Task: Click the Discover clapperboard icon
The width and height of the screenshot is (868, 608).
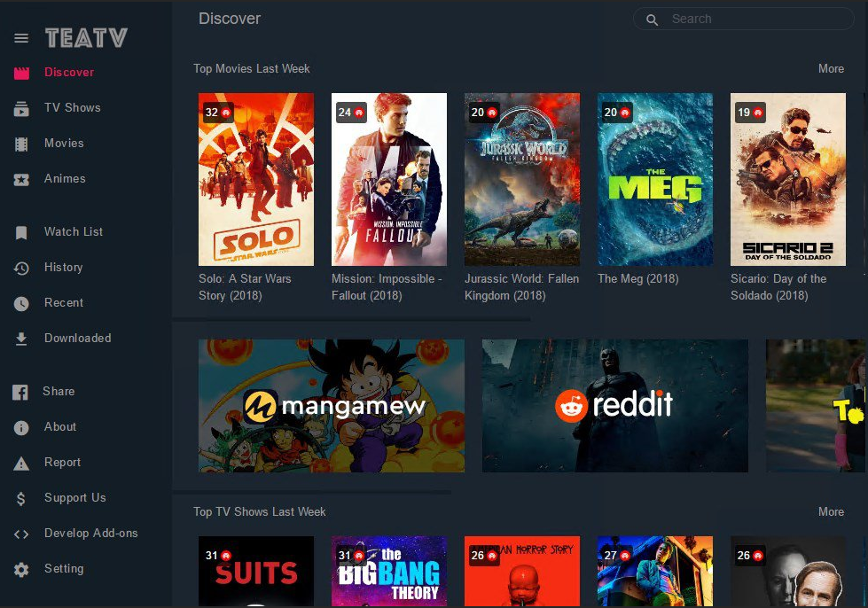Action: (21, 73)
